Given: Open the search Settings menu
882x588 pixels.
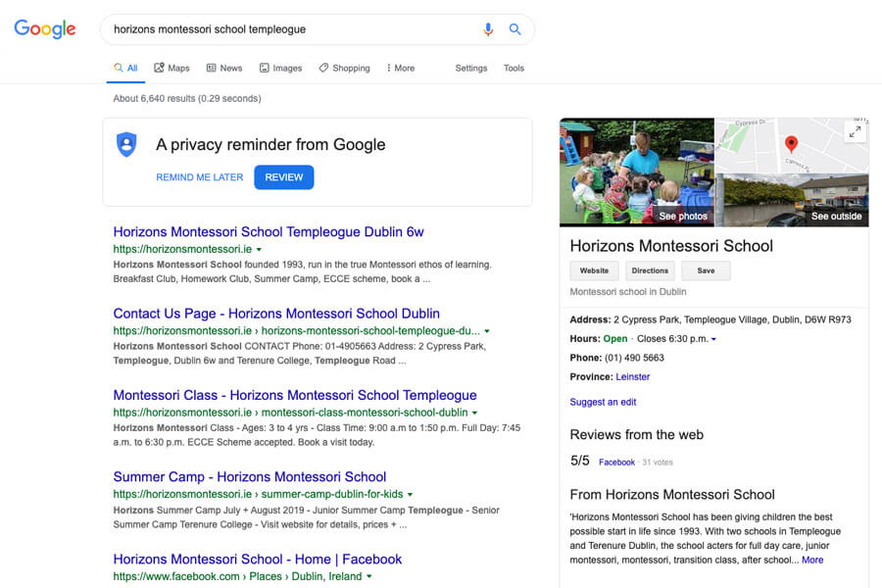Looking at the screenshot, I should coord(471,68).
